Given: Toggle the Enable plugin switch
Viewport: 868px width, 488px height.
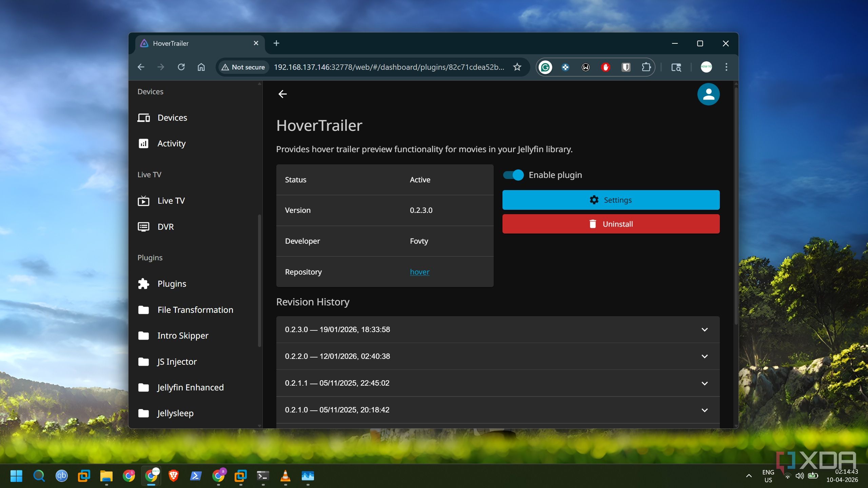Looking at the screenshot, I should [513, 175].
